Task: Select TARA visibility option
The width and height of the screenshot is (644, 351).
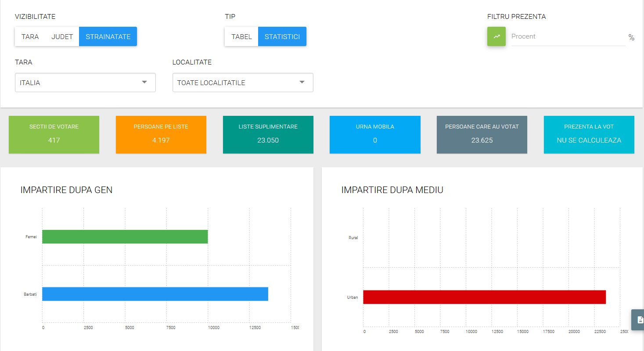Action: click(30, 36)
